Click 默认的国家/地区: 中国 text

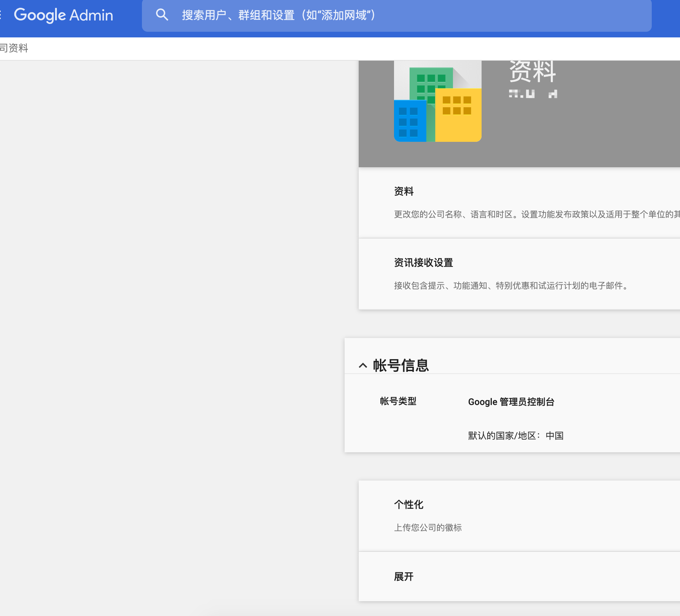pos(515,436)
